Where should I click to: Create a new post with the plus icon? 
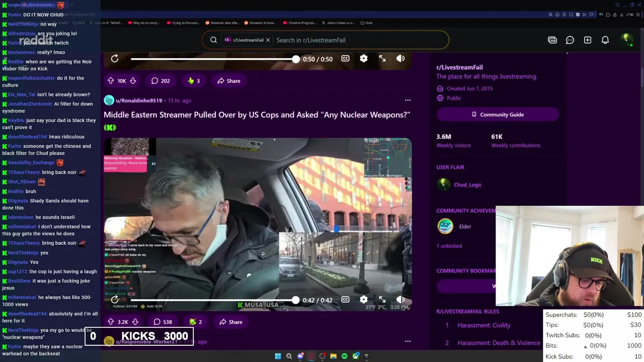tap(588, 40)
